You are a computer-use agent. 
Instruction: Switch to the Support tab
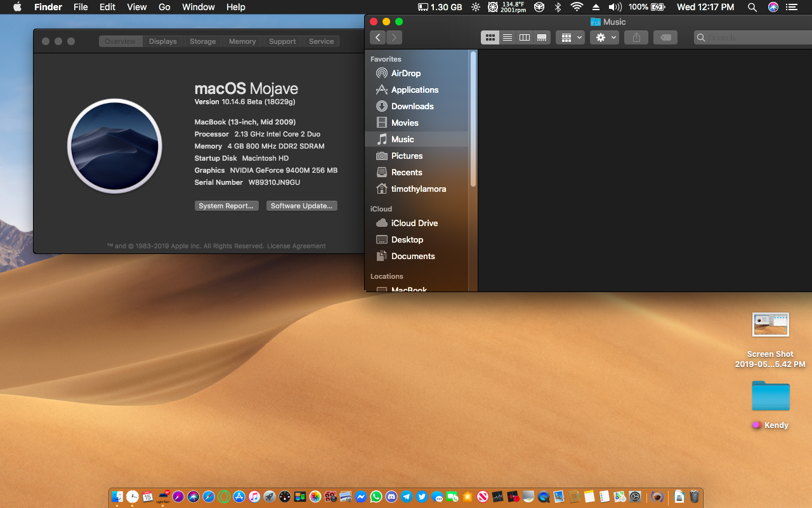point(282,41)
